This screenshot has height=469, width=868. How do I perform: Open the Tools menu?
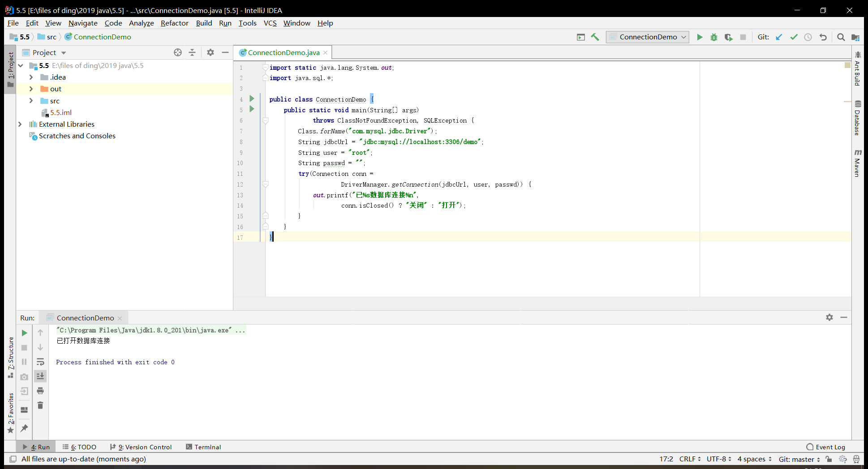(x=247, y=23)
